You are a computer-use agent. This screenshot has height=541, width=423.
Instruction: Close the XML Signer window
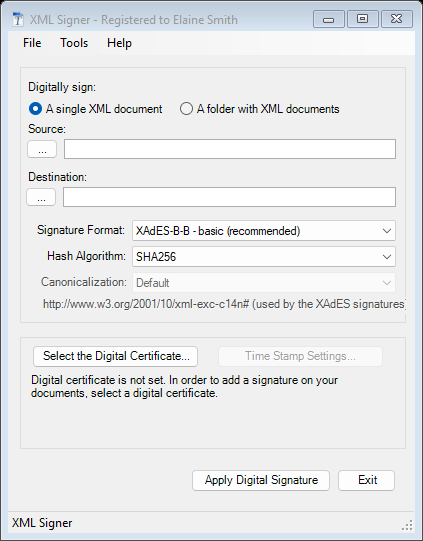(x=397, y=19)
